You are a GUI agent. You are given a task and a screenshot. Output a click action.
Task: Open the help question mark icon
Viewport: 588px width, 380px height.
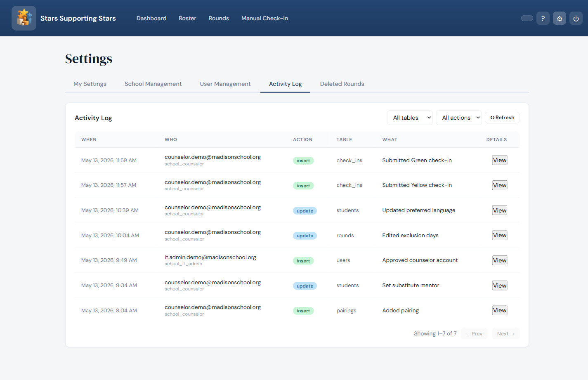[x=543, y=18]
